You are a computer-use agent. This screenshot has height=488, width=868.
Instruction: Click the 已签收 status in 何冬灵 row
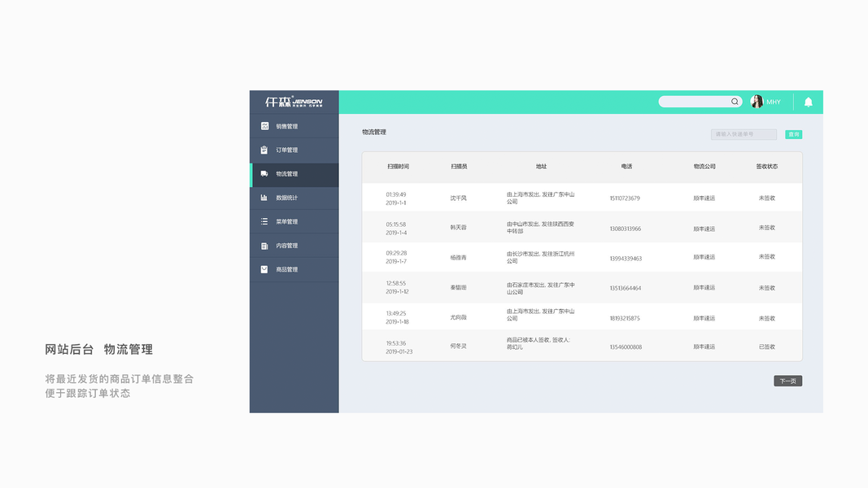766,347
